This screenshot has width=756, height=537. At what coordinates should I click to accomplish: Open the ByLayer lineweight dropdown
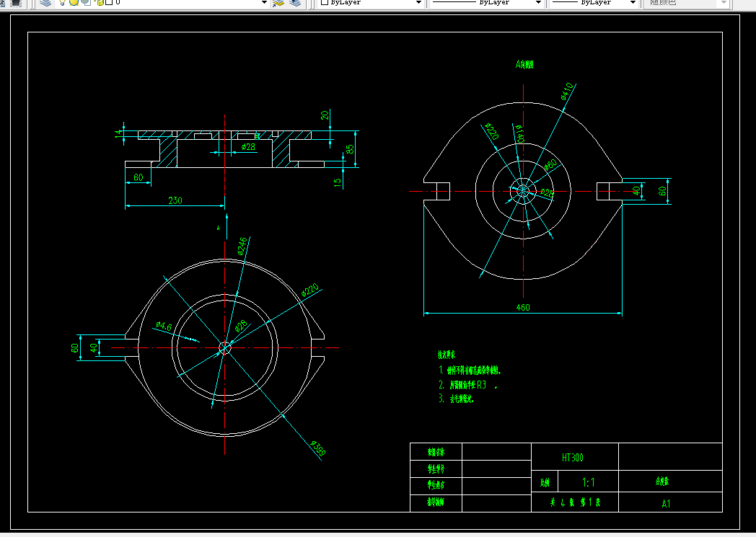(x=594, y=3)
